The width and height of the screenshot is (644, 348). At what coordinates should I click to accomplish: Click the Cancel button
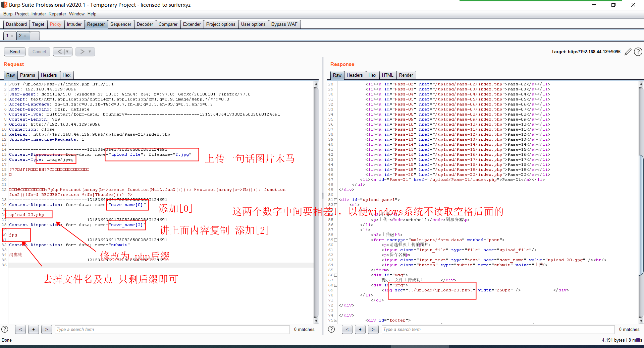pyautogui.click(x=39, y=52)
